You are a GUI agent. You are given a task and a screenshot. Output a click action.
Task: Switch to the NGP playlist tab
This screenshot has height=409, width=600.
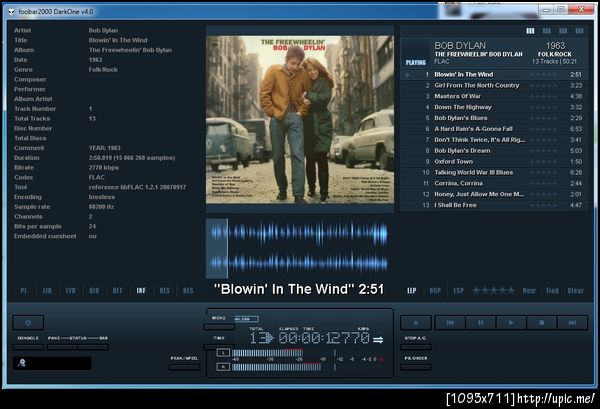(x=435, y=291)
